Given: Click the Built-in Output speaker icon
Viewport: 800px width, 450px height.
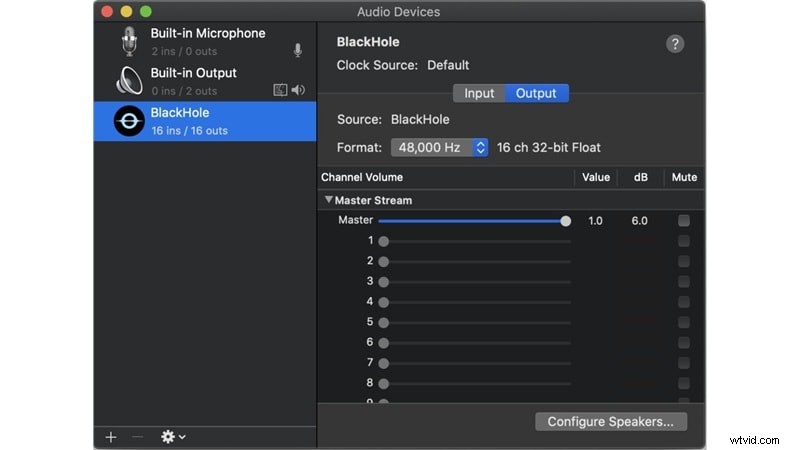Looking at the screenshot, I should [x=128, y=81].
